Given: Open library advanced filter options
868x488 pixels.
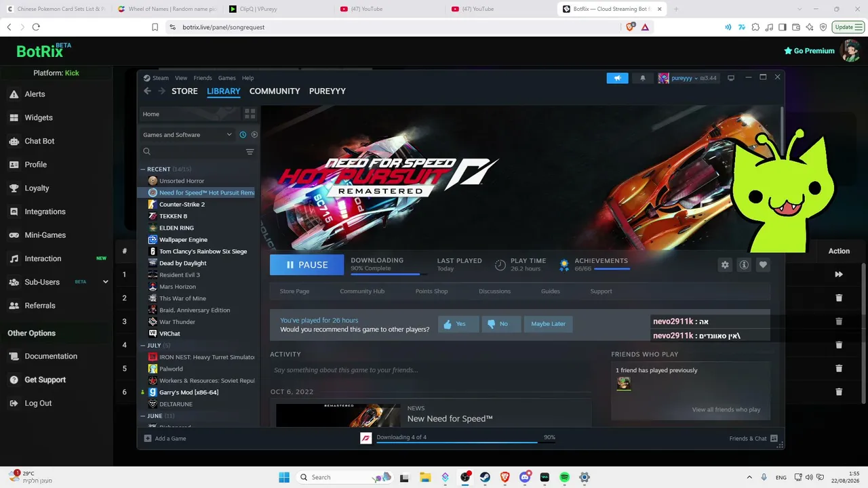Looking at the screenshot, I should (x=250, y=152).
